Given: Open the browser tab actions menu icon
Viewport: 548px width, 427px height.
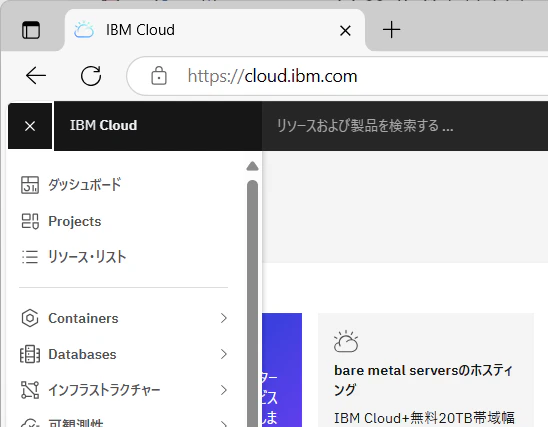Looking at the screenshot, I should pyautogui.click(x=31, y=30).
